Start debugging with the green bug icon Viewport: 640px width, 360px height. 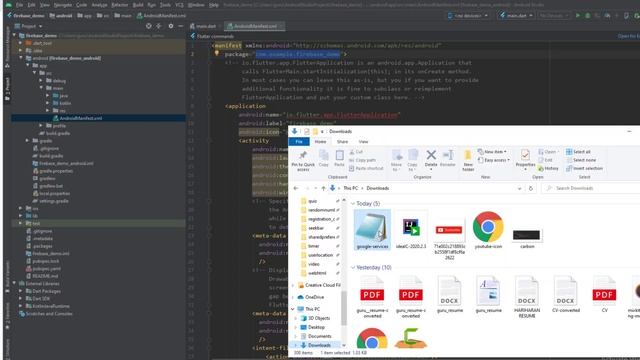pyautogui.click(x=588, y=16)
